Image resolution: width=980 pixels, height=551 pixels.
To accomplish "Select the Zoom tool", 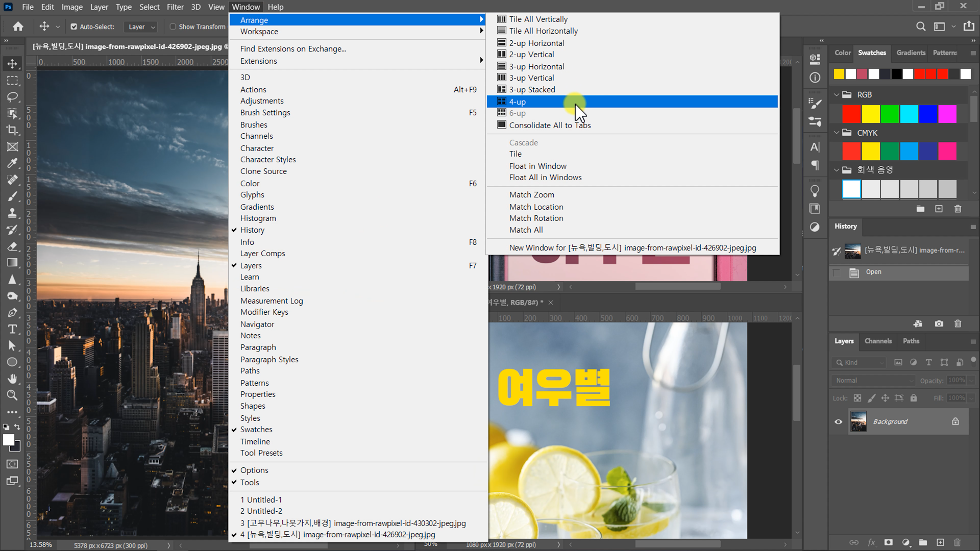I will click(12, 395).
